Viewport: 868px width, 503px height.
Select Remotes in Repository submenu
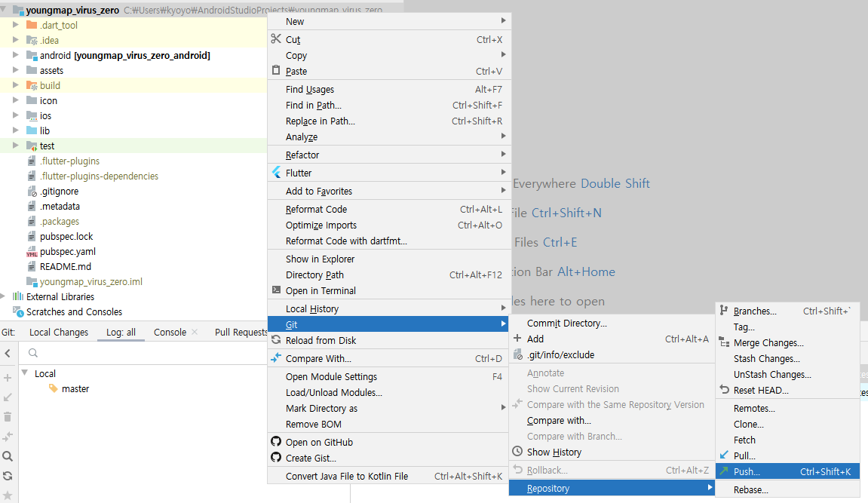click(x=787, y=409)
